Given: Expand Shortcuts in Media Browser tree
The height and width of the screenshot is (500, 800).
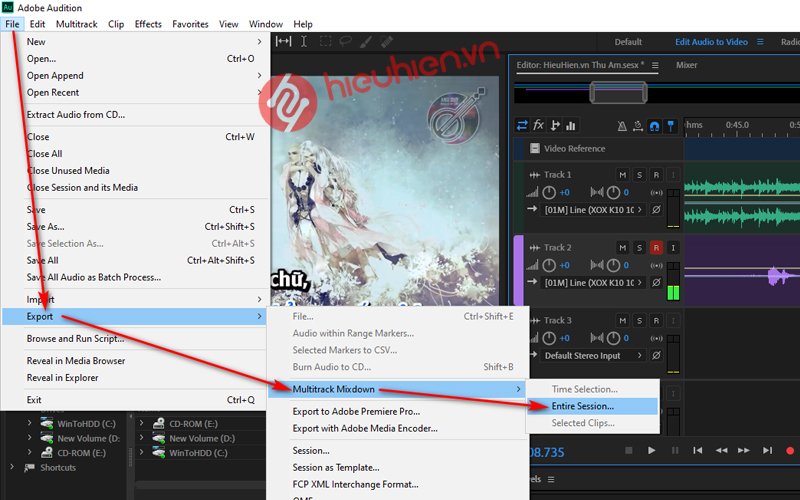Looking at the screenshot, I should [12, 467].
